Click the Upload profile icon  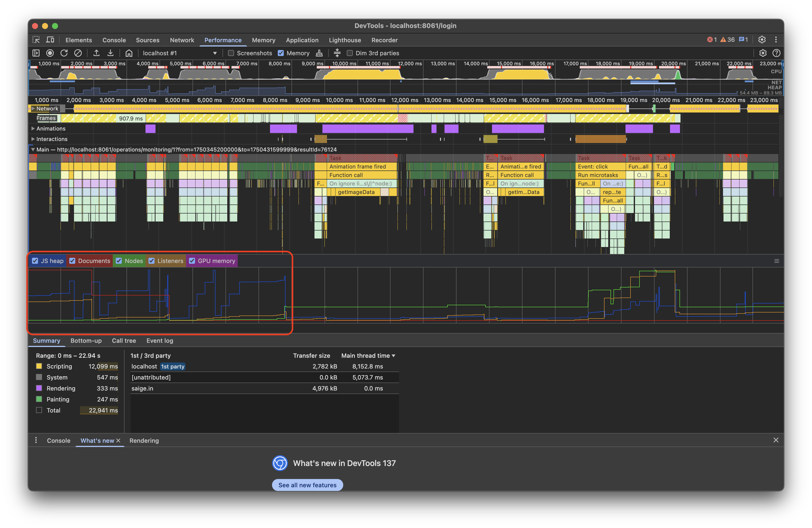pos(96,53)
